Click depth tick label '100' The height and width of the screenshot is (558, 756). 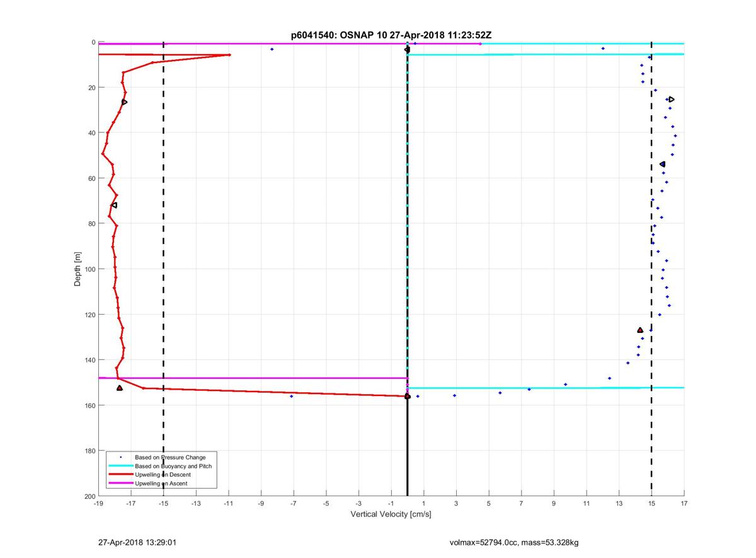[89, 269]
